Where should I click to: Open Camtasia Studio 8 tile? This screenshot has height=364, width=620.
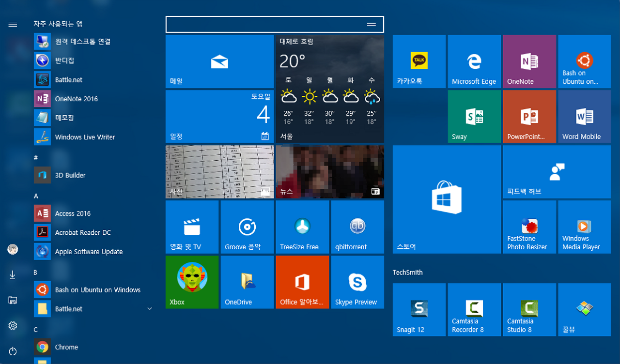click(529, 310)
